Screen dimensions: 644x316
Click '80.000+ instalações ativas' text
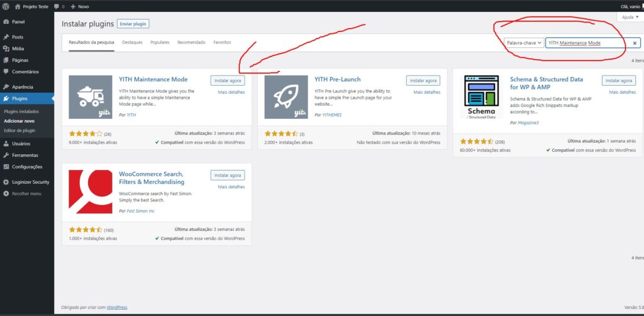pyautogui.click(x=485, y=150)
